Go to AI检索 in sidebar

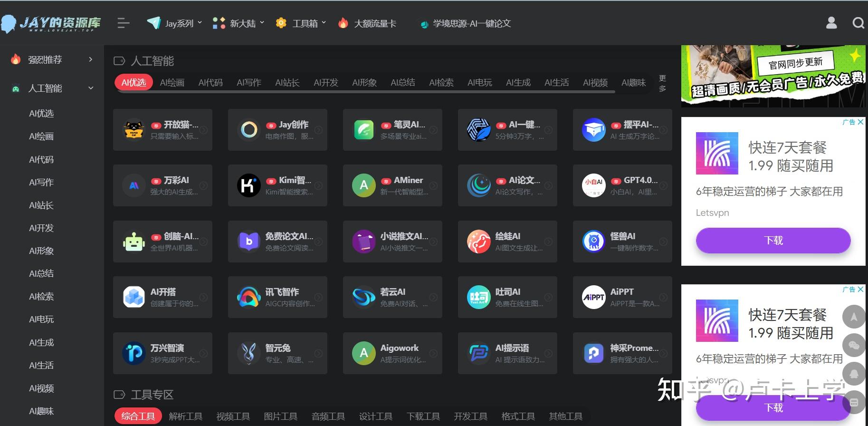(41, 296)
